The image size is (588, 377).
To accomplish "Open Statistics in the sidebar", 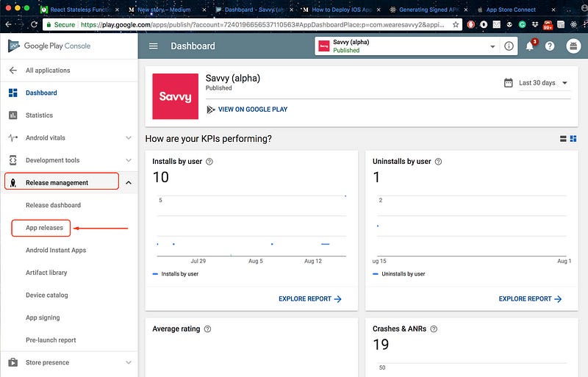I will [x=39, y=115].
